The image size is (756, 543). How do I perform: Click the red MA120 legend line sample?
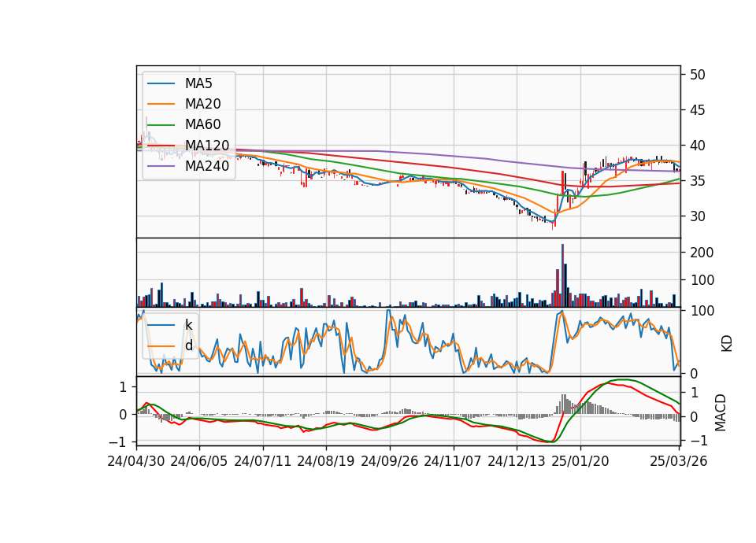tap(161, 146)
